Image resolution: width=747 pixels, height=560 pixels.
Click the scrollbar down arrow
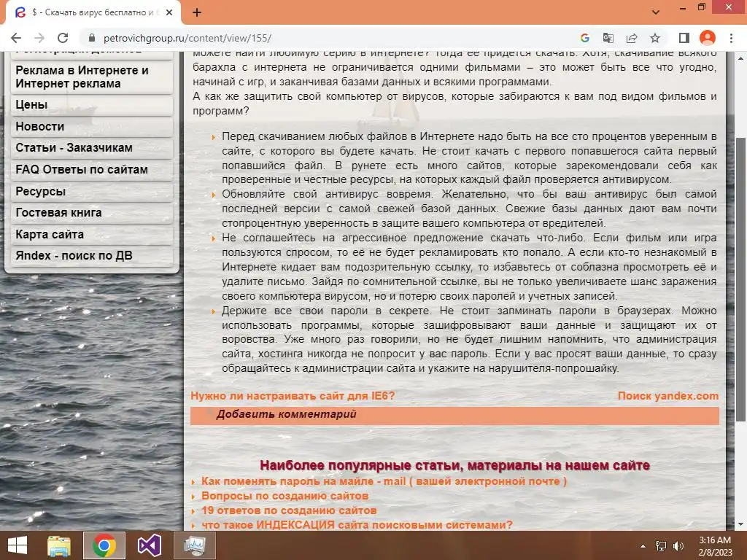coord(741,525)
